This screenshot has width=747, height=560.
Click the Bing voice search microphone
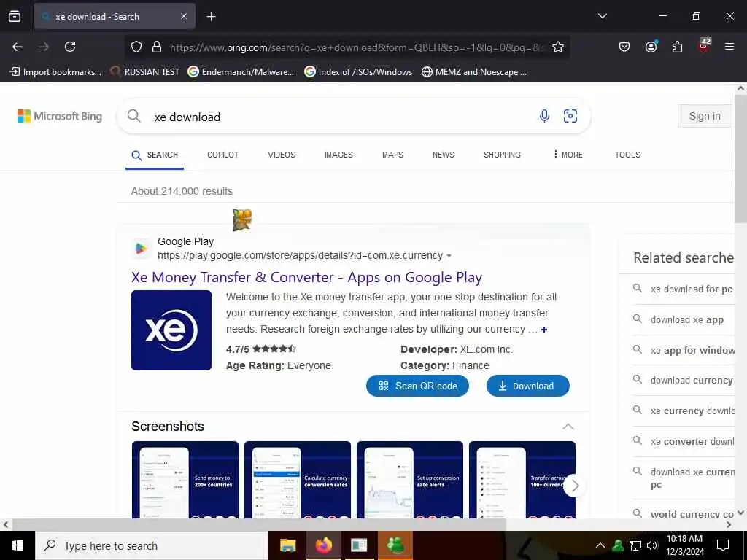point(544,116)
